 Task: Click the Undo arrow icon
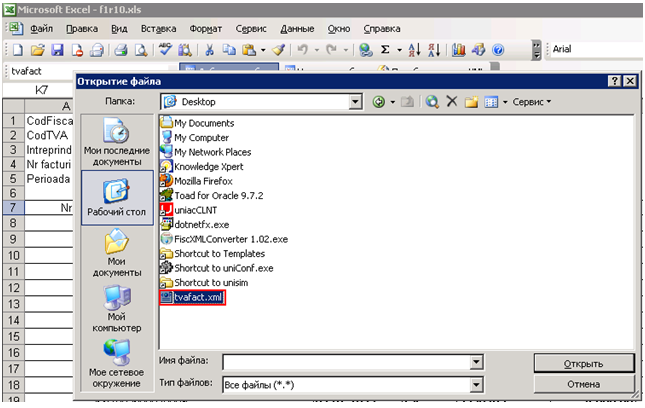point(303,50)
